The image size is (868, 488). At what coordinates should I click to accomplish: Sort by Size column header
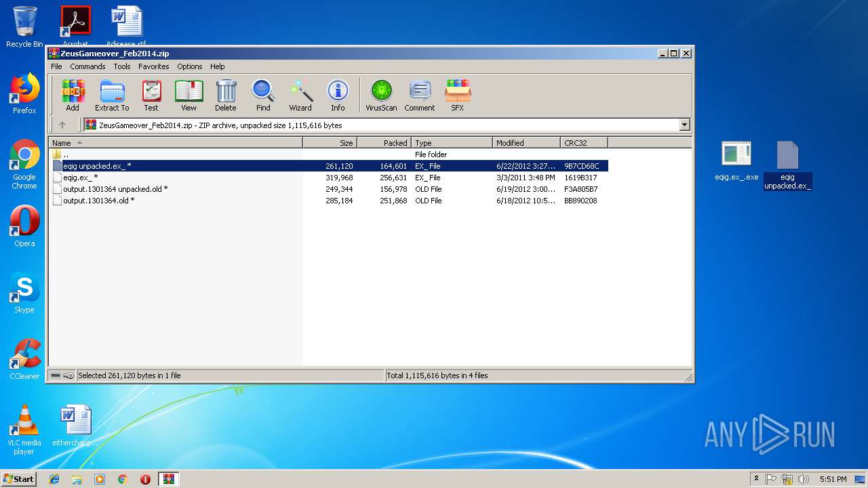point(330,142)
